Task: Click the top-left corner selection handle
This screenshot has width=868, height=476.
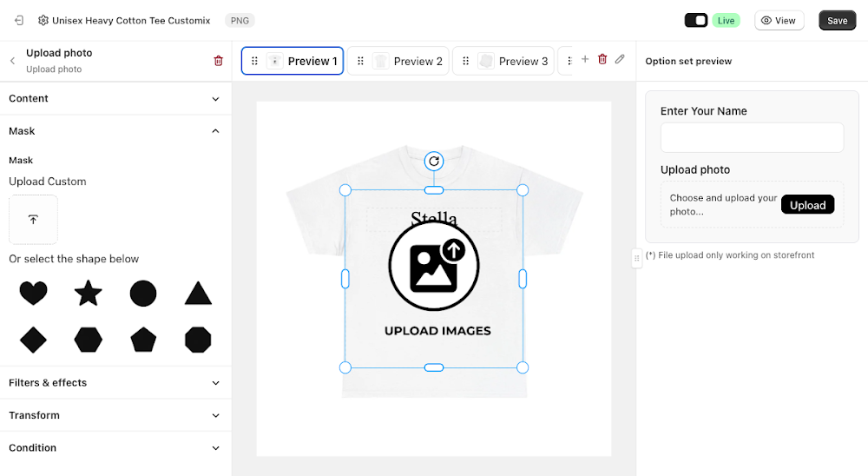Action: click(345, 190)
